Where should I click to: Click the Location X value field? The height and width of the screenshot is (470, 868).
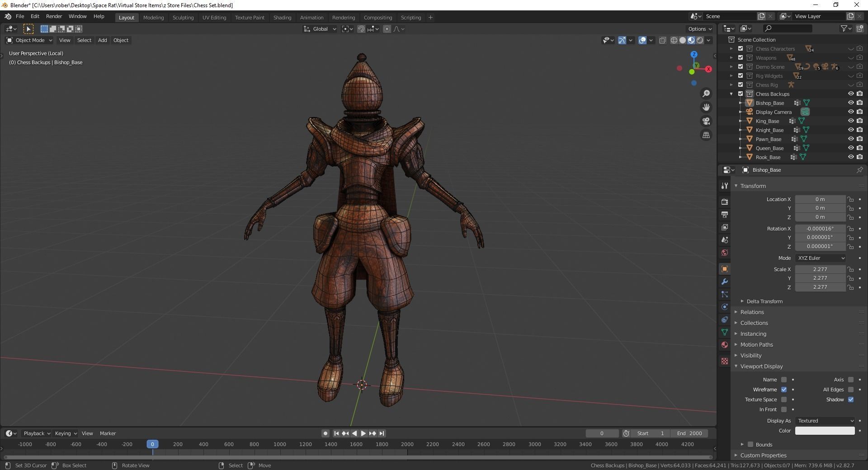(820, 199)
